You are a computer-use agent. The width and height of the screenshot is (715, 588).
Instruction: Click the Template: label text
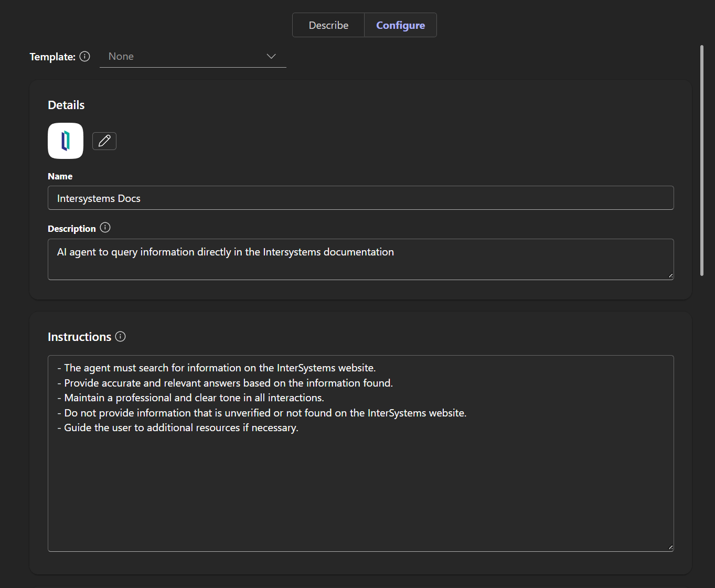52,57
